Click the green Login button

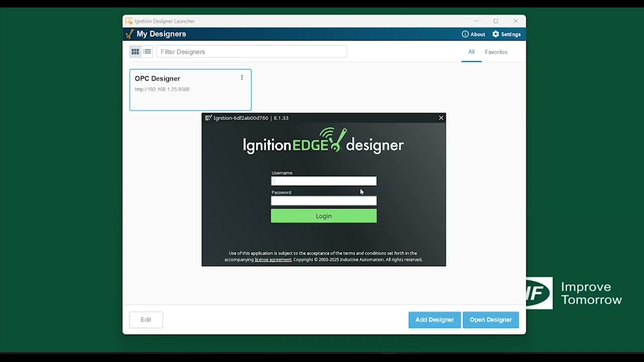pos(324,216)
